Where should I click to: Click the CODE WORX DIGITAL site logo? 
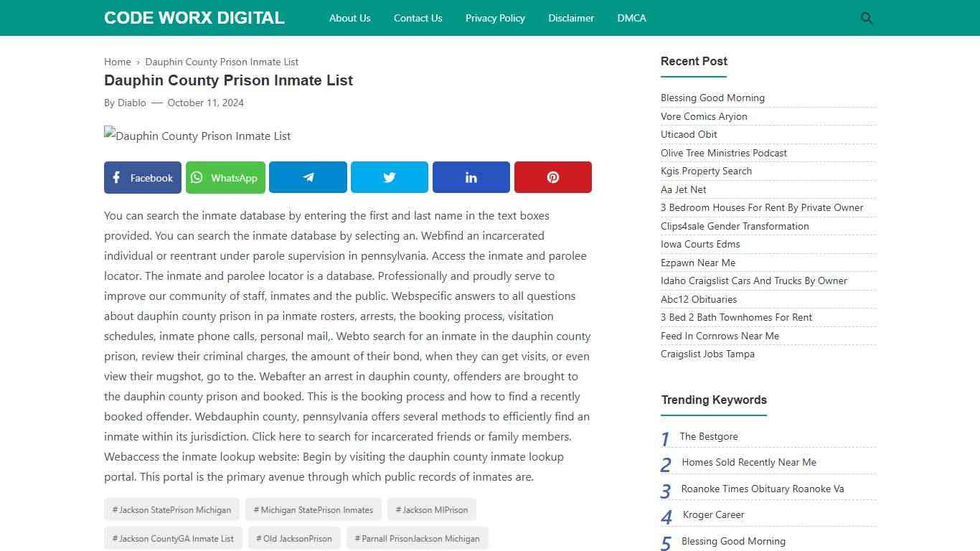[194, 17]
